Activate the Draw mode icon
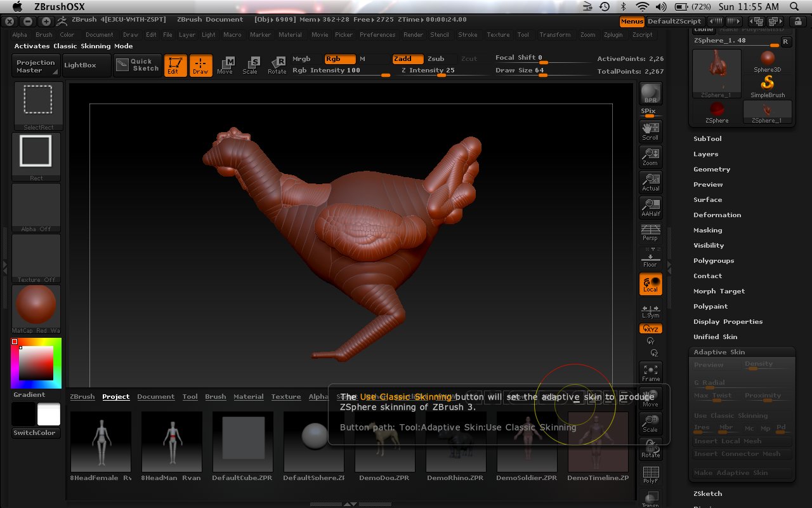This screenshot has height=508, width=812. (200, 65)
